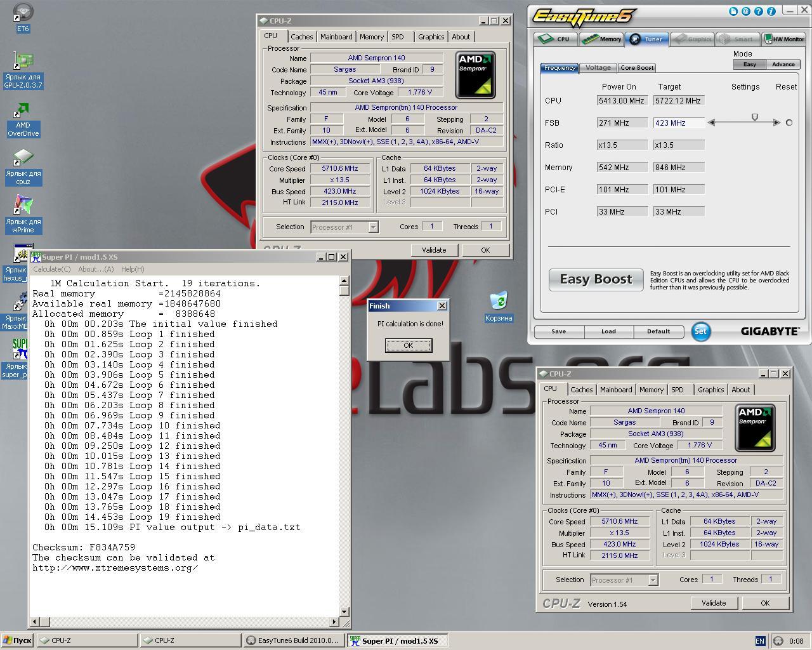
Task: Click the EasyTune6 document icon in header
Action: click(733, 11)
